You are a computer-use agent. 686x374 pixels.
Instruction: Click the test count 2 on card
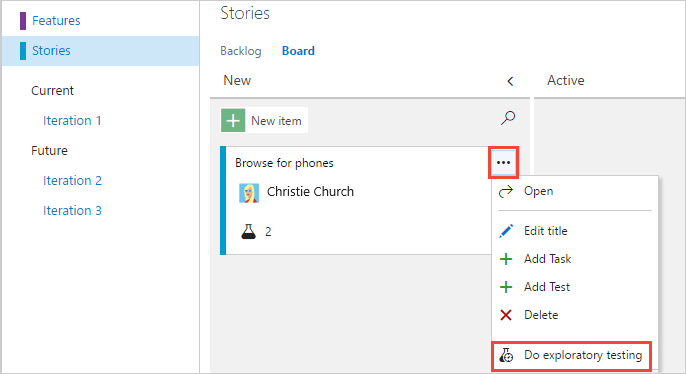click(268, 232)
